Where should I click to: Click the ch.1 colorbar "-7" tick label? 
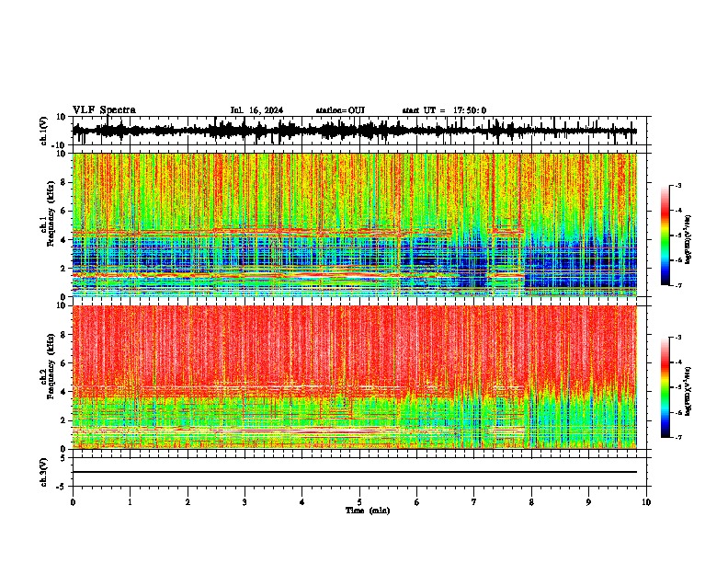click(x=678, y=285)
